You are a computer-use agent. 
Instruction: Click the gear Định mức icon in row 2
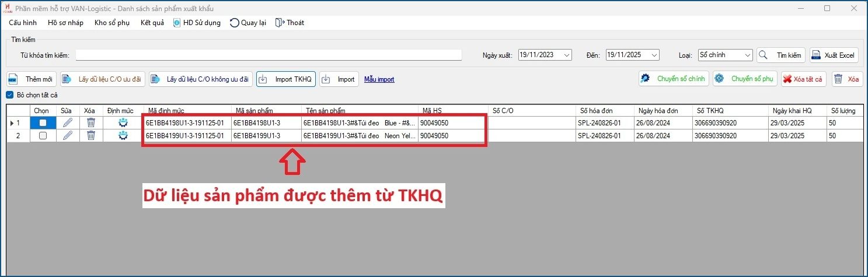(x=123, y=135)
